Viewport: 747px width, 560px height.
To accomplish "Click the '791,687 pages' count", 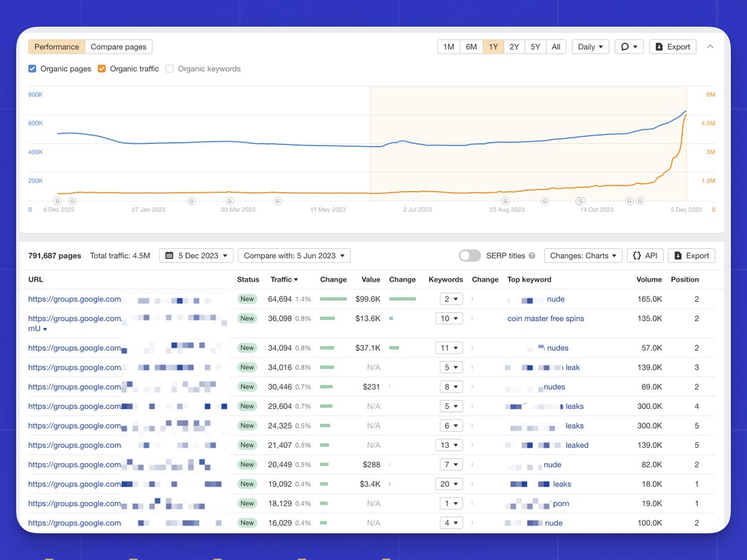I will pyautogui.click(x=55, y=256).
